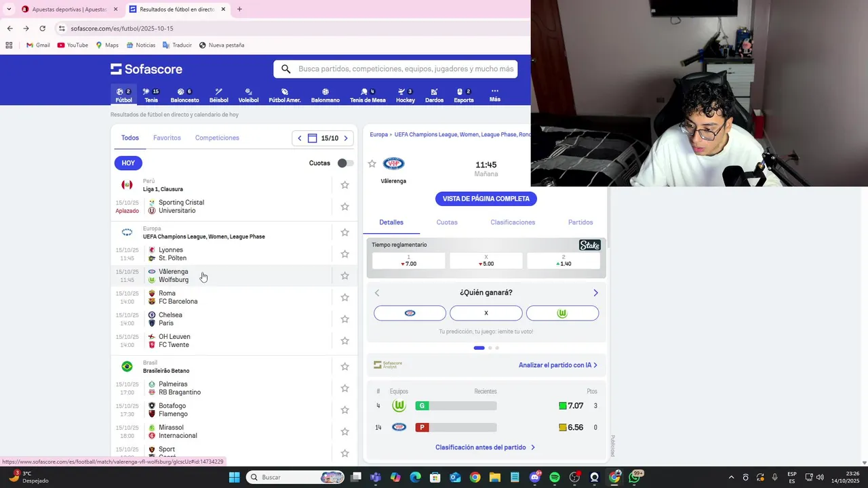Viewport: 868px width, 488px height.
Task: Toggle the Cuotas switch
Action: point(345,163)
